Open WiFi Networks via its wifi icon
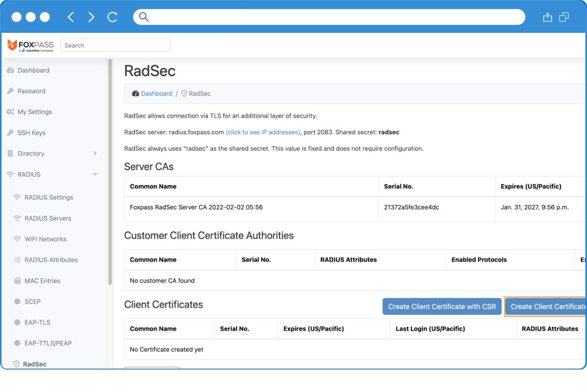This screenshot has height=392, width=587. tap(16, 239)
